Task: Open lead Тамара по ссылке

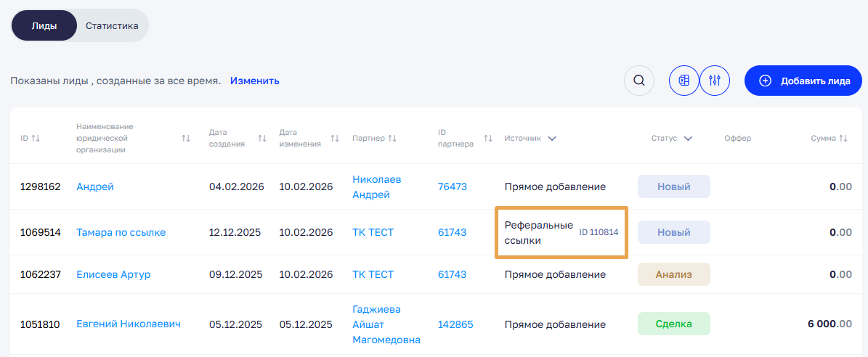Action: pyautogui.click(x=121, y=232)
